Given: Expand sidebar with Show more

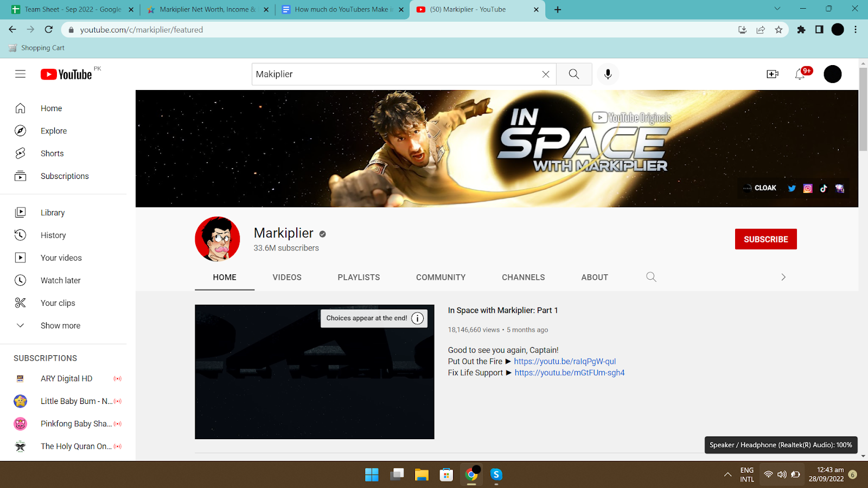Looking at the screenshot, I should click(x=63, y=325).
